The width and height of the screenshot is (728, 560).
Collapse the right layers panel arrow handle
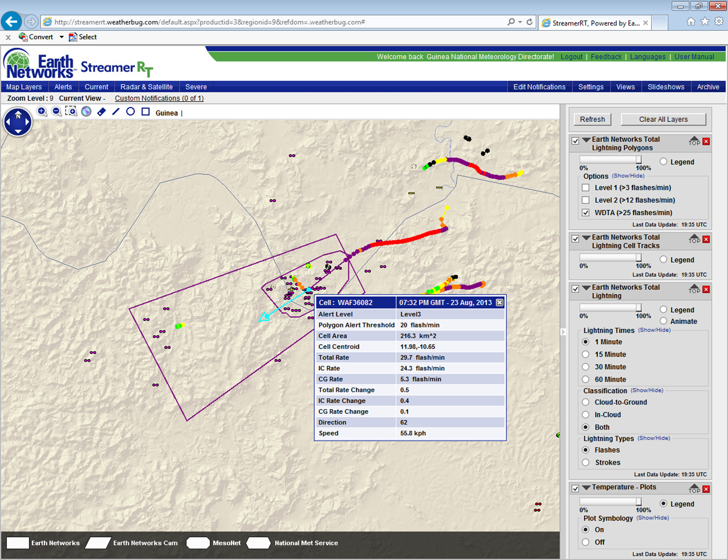pyautogui.click(x=563, y=332)
